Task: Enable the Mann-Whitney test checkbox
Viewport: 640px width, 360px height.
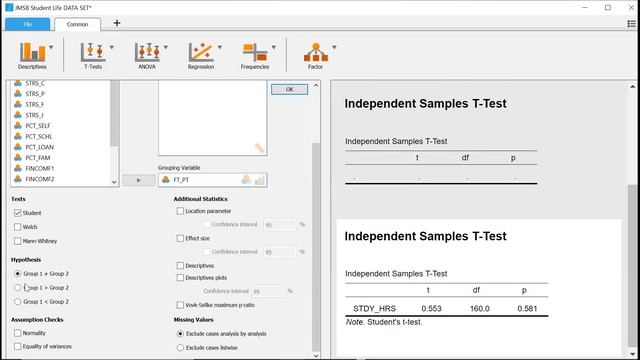Action: click(17, 241)
